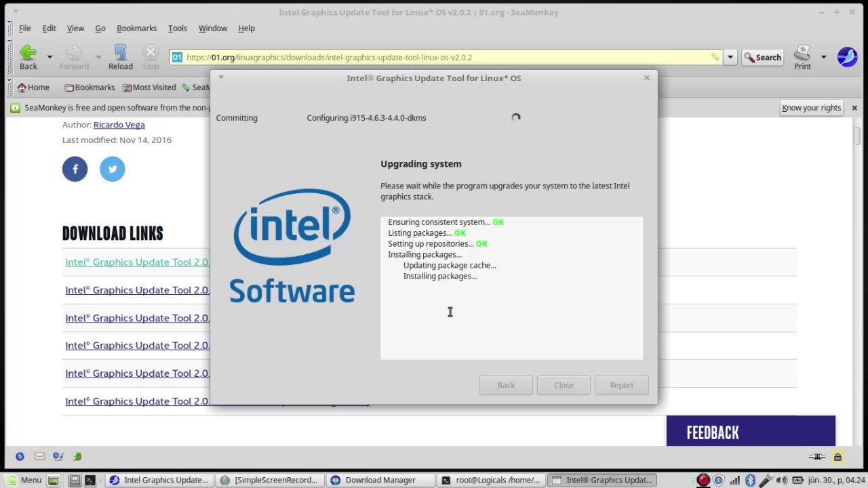Go back with the green Back arrow
The height and width of the screenshot is (488, 868).
[28, 57]
